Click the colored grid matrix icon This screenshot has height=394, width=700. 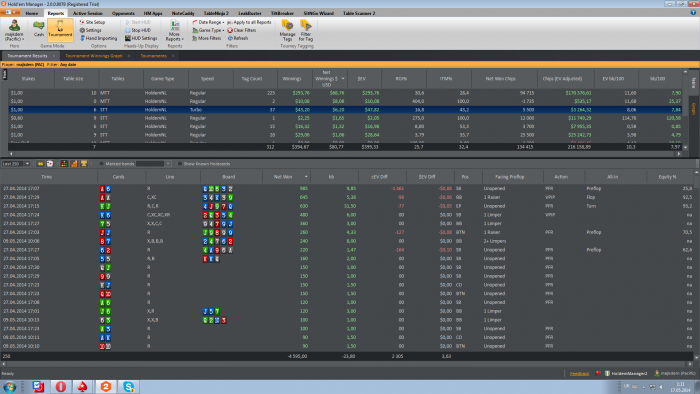64,164
